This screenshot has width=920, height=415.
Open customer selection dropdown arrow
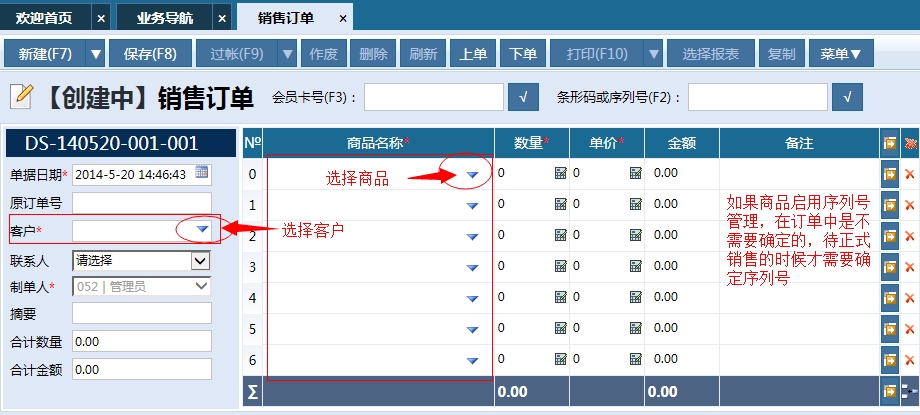202,230
